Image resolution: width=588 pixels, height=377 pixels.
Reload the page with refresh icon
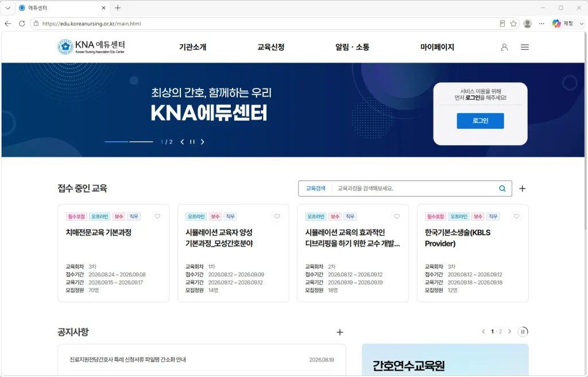click(x=22, y=24)
